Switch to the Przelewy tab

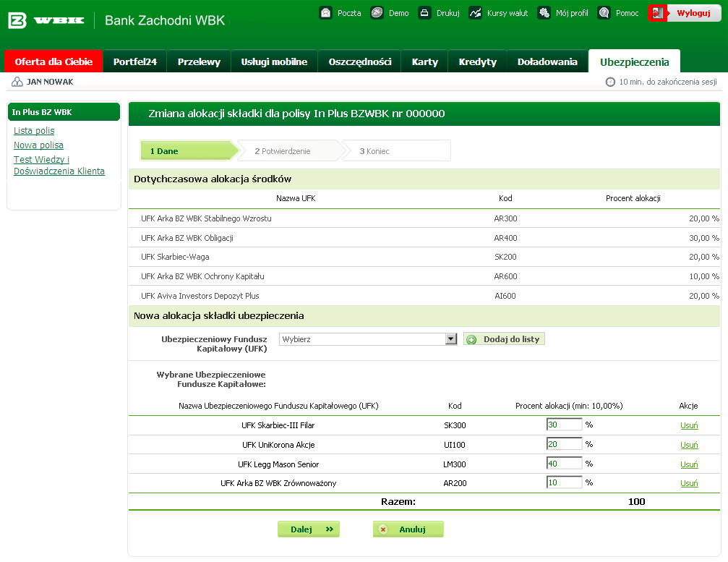click(199, 61)
